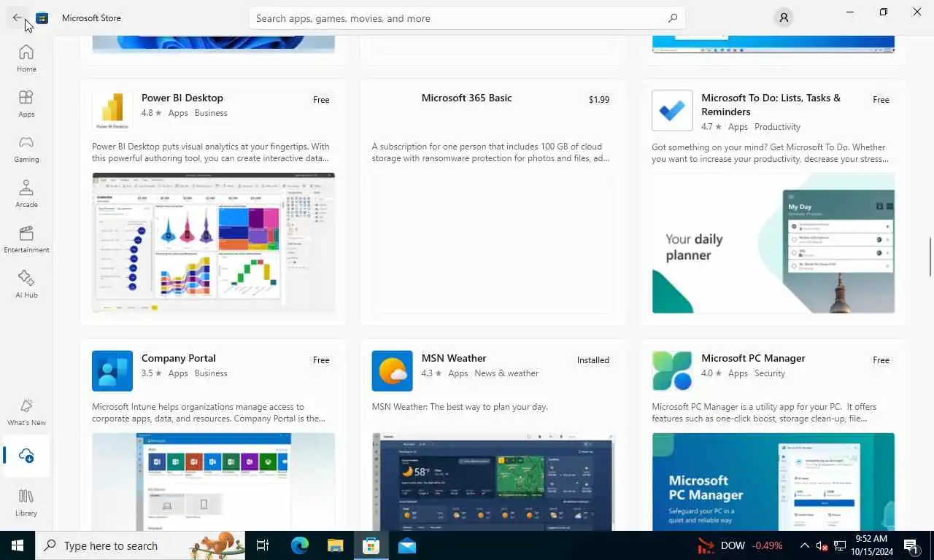Open the Entertainment section in sidebar
This screenshot has height=560, width=934.
[x=26, y=239]
